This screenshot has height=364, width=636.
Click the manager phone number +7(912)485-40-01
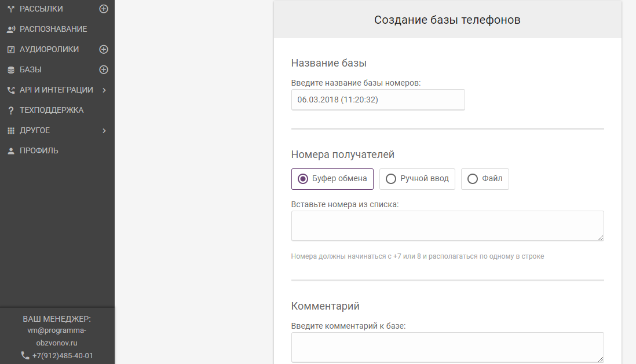tap(63, 355)
